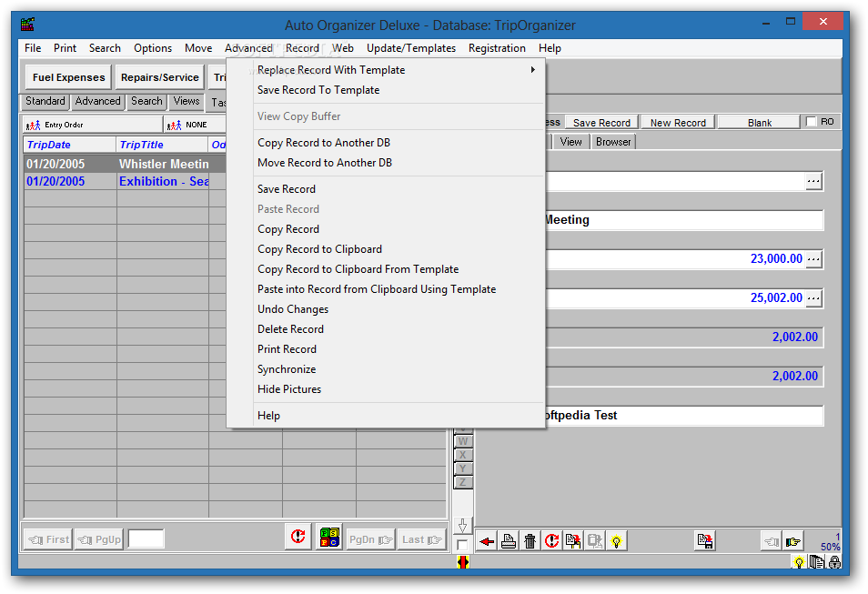The height and width of the screenshot is (594, 868).
Task: Click the printer icon in record toolbar
Action: [x=509, y=541]
